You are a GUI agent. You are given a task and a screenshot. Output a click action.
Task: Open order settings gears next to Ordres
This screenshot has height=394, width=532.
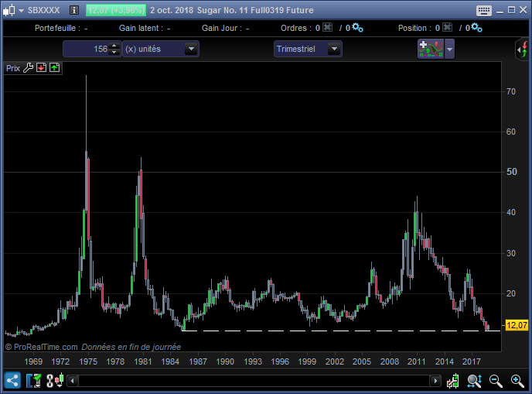tap(357, 28)
